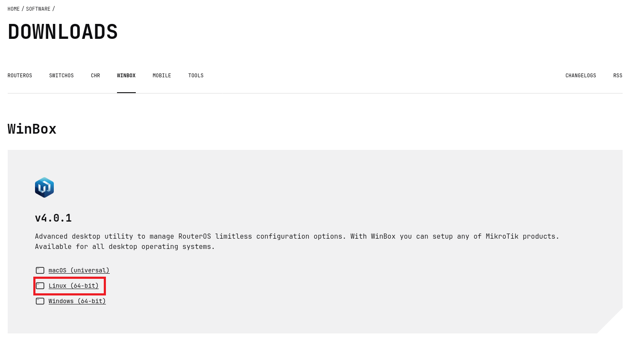Click the download icon beside Windows (64-bit)
This screenshot has width=644, height=339.
click(x=40, y=301)
